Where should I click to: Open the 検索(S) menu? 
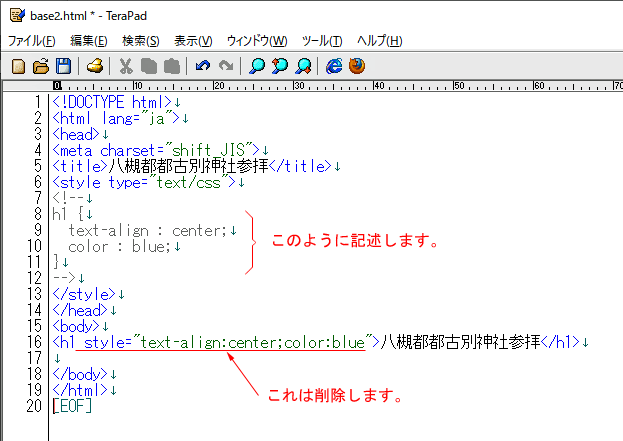pos(141,41)
